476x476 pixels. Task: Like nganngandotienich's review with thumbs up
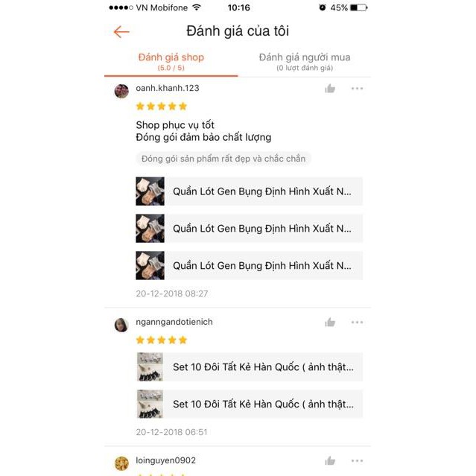(330, 322)
